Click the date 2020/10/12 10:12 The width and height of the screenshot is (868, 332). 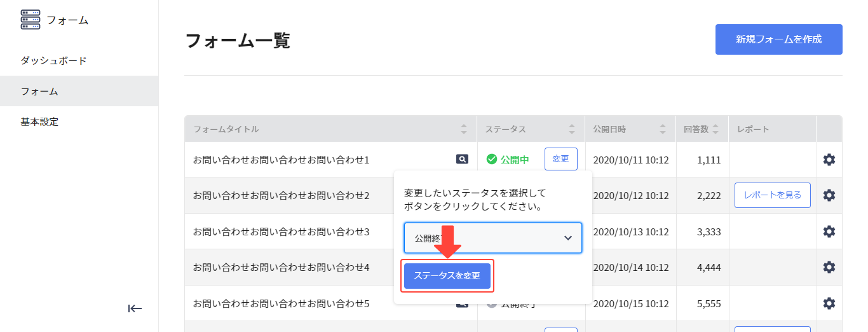(x=631, y=195)
